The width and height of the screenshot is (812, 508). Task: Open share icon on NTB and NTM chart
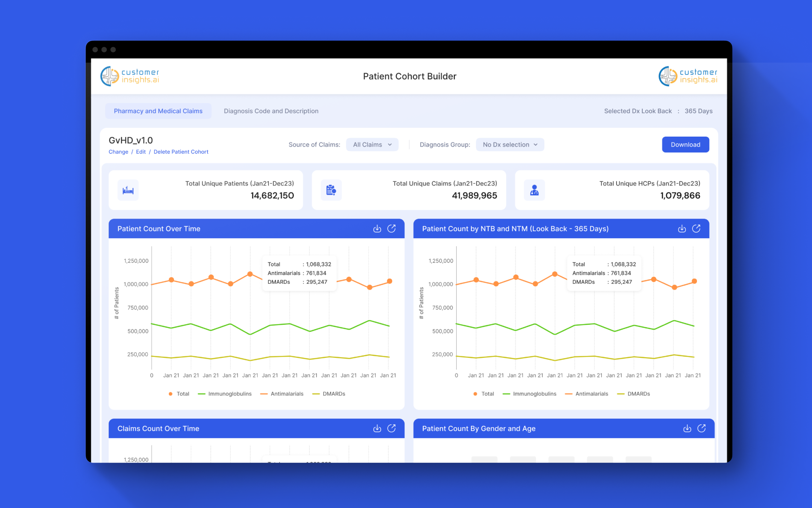click(696, 229)
